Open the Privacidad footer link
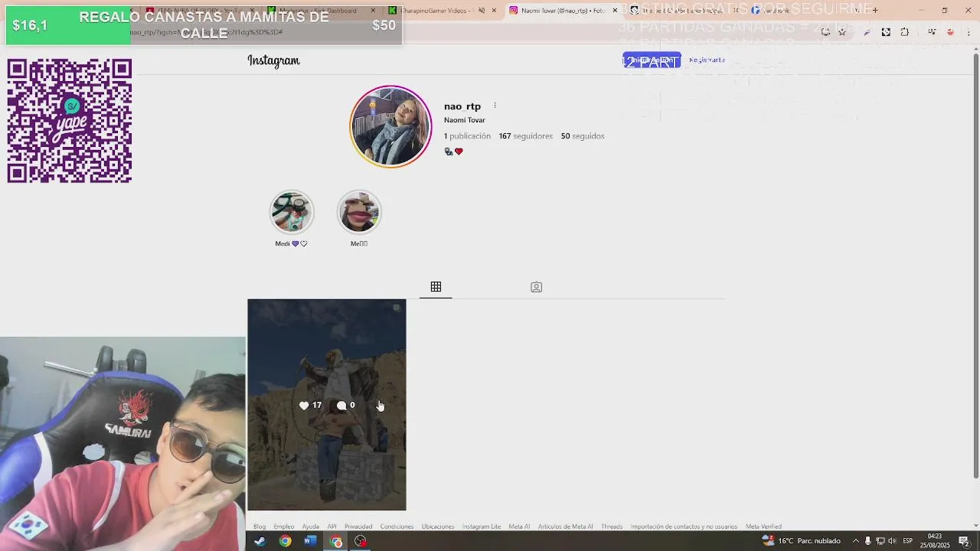The width and height of the screenshot is (980, 551). [358, 527]
